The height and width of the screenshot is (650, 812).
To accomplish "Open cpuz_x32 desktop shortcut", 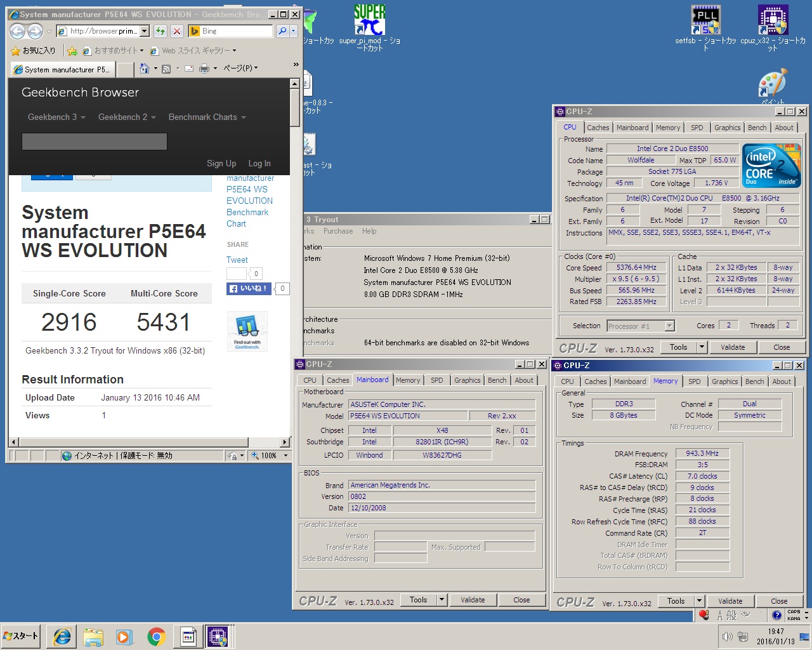I will 773,29.
